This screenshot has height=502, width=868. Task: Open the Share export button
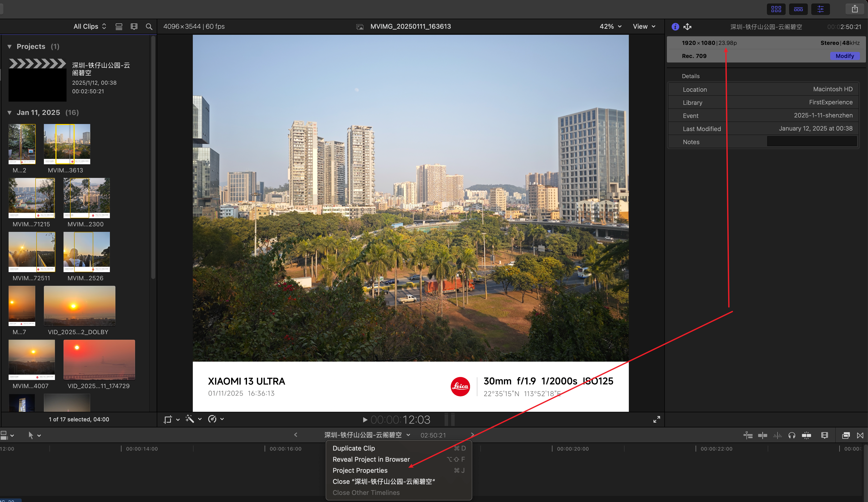point(855,9)
